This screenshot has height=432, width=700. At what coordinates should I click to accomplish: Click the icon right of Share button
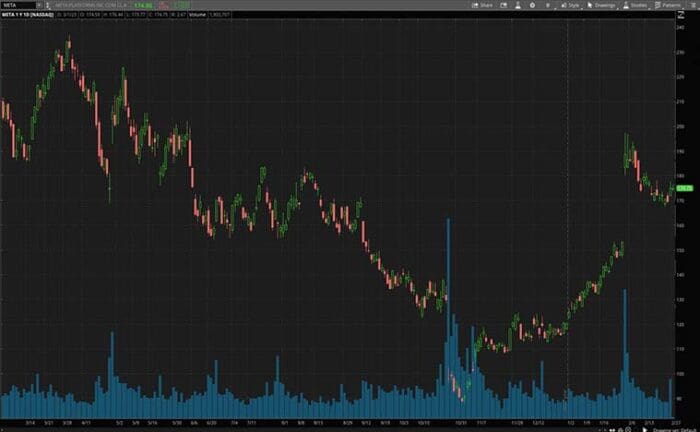point(504,5)
